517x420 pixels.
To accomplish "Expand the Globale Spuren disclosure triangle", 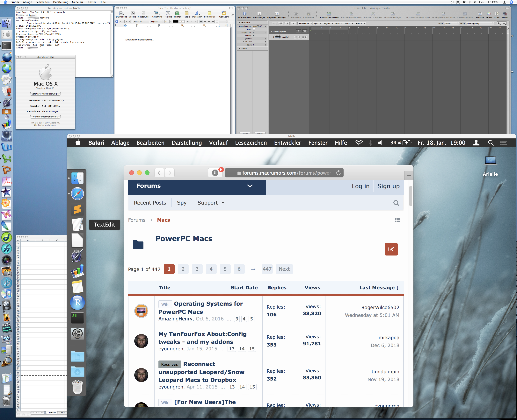I will pyautogui.click(x=271, y=31).
